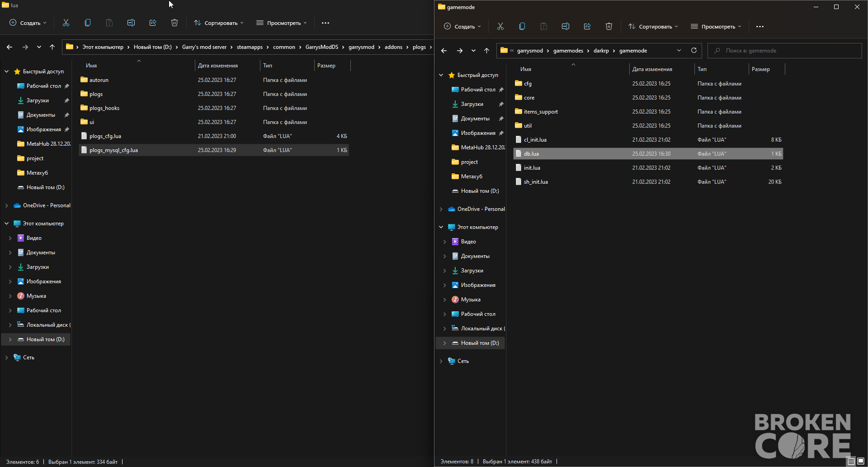Open the address bar history dropdown in gamemode window
This screenshot has width=868, height=467.
[679, 50]
